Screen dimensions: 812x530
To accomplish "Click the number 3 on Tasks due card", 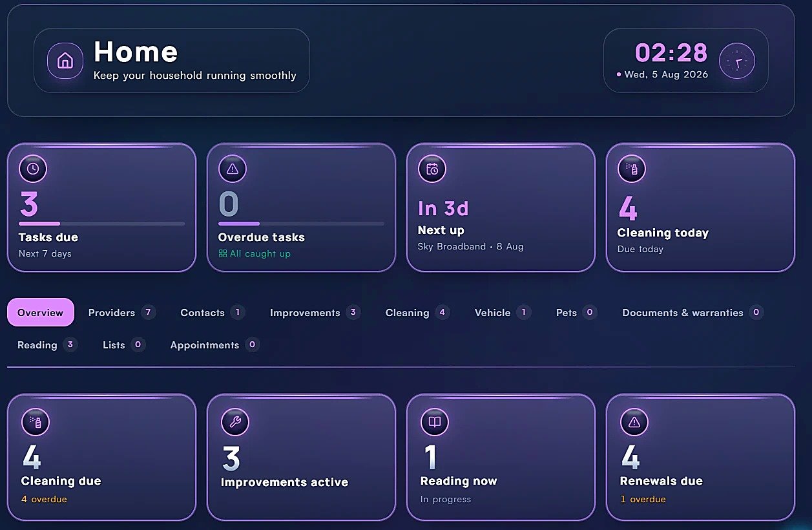I will (29, 204).
